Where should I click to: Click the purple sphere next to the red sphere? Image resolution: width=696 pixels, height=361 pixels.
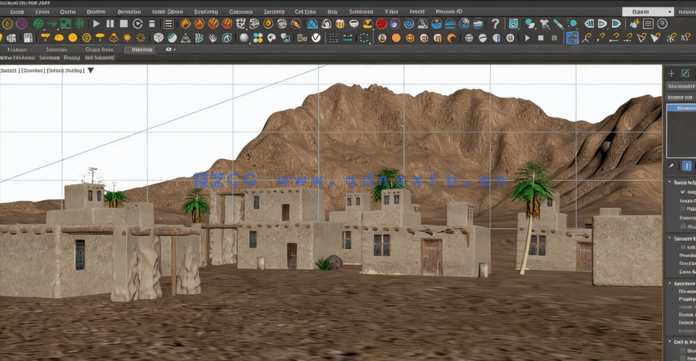tap(395, 24)
